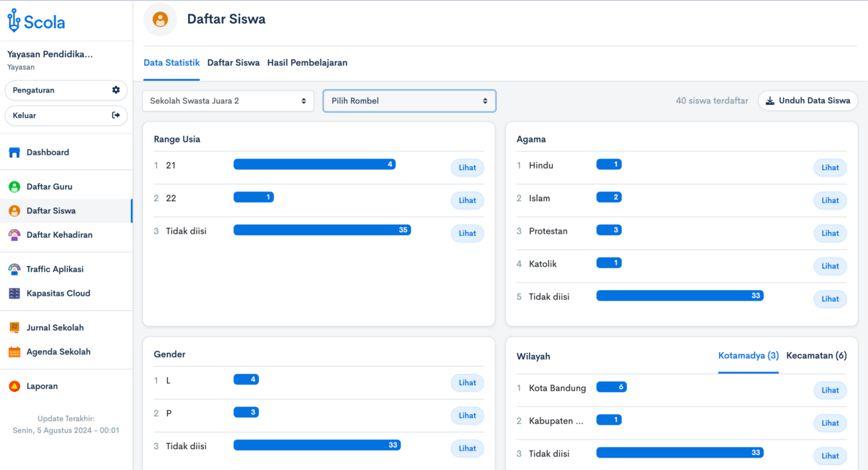Image resolution: width=868 pixels, height=470 pixels.
Task: Open the Pilih Rombel dropdown
Action: 409,101
